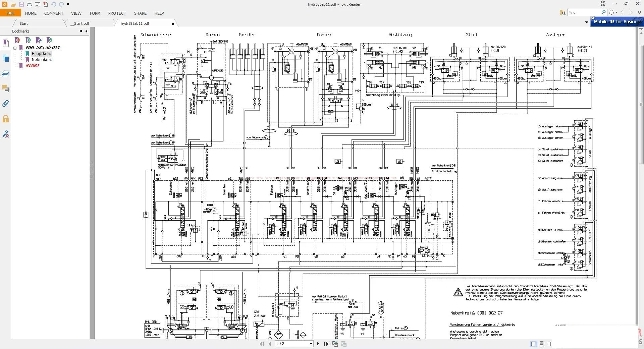Click the search settings gear icon
This screenshot has height=349, width=644.
[x=611, y=12]
